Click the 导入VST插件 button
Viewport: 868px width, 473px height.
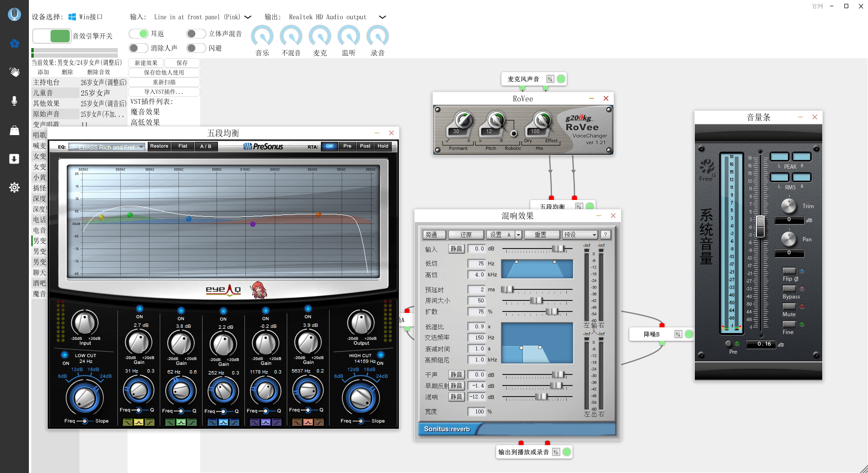click(x=164, y=92)
